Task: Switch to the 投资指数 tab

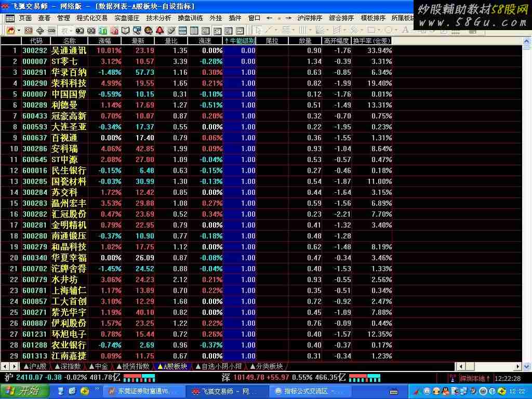Action: [132, 366]
